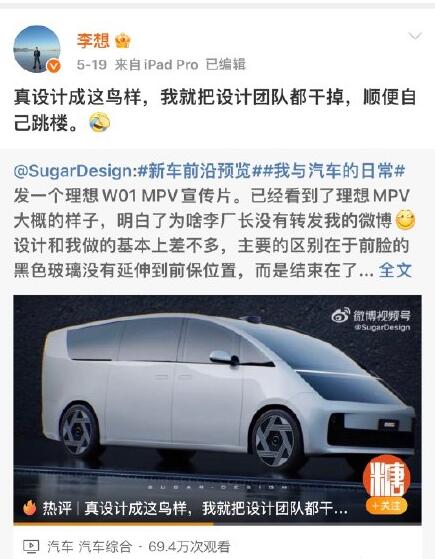Viewport: 435px width, 559px height.
Task: Tap the crown membership icon beside 李想
Action: pyautogui.click(x=123, y=41)
